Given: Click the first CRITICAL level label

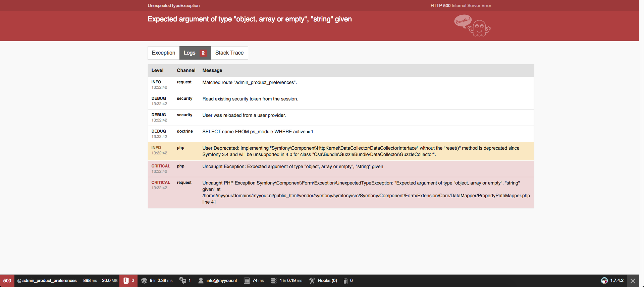Looking at the screenshot, I should [x=161, y=166].
